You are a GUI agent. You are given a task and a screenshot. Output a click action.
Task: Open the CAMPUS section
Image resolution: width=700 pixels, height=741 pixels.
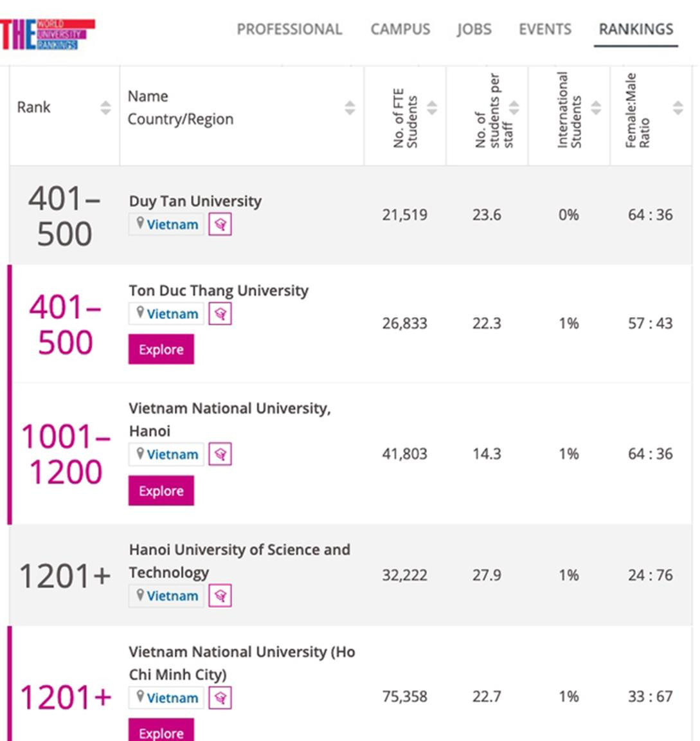pos(400,29)
